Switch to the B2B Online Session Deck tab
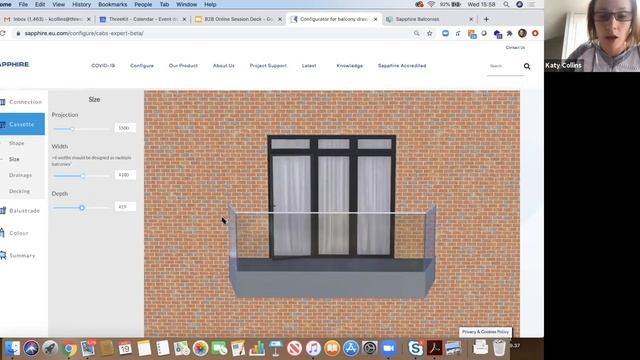 coord(238,19)
